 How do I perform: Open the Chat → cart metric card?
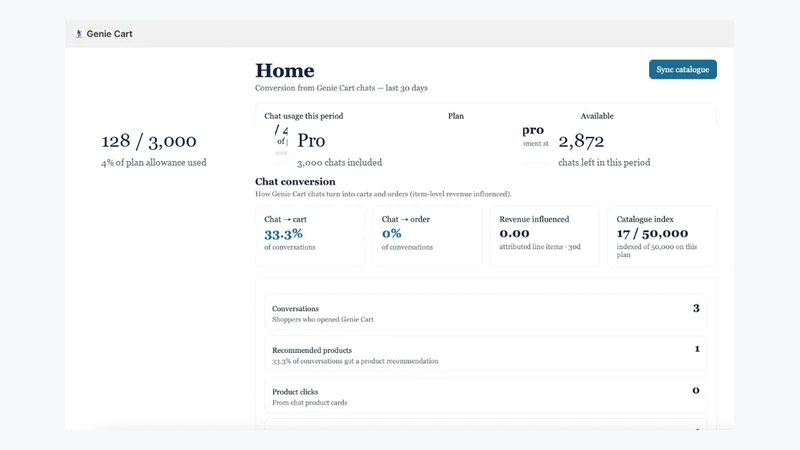(310, 236)
